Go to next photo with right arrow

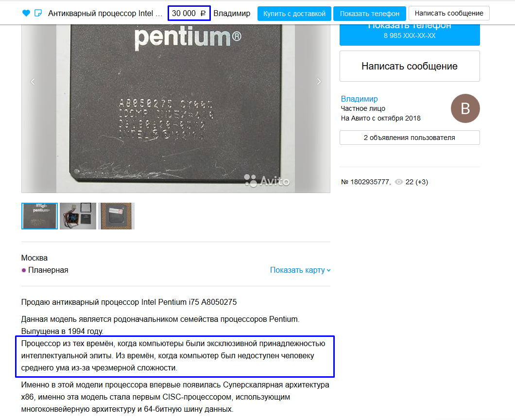coord(319,82)
